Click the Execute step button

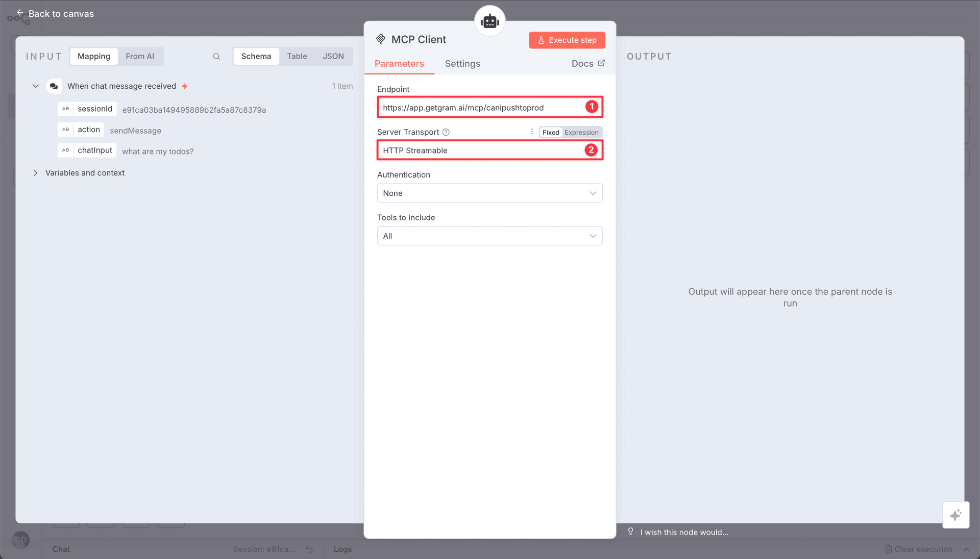coord(567,40)
